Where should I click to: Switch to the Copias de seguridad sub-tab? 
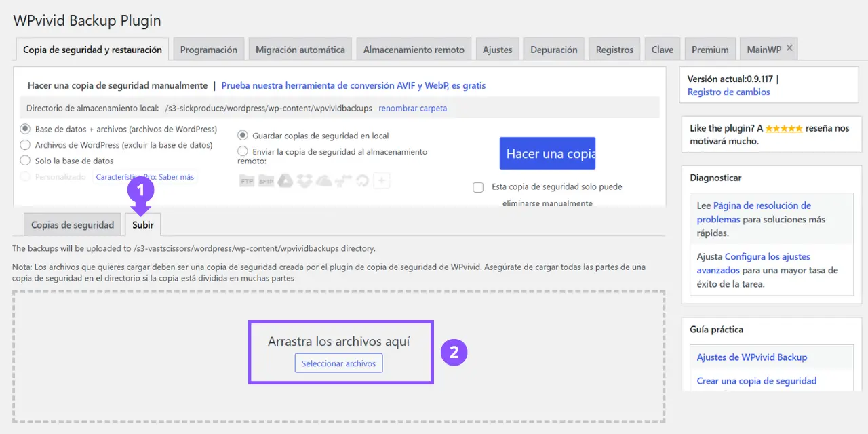[x=73, y=225]
